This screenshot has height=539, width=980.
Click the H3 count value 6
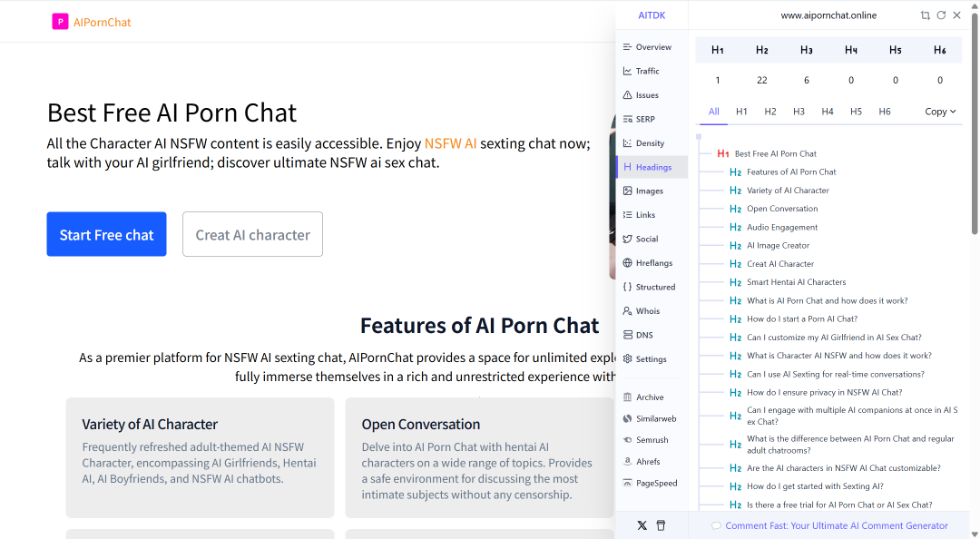click(x=807, y=80)
